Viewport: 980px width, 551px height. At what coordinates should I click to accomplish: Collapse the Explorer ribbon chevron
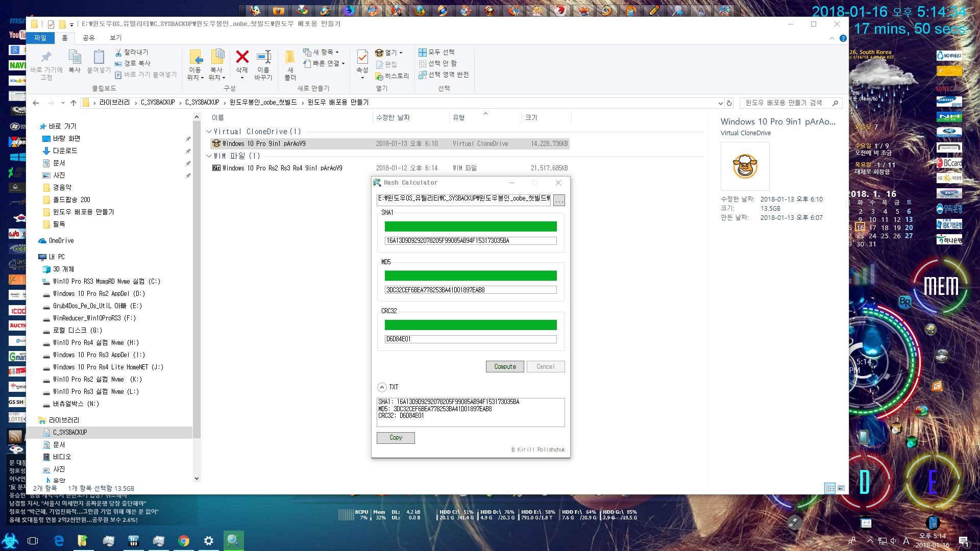tap(832, 38)
